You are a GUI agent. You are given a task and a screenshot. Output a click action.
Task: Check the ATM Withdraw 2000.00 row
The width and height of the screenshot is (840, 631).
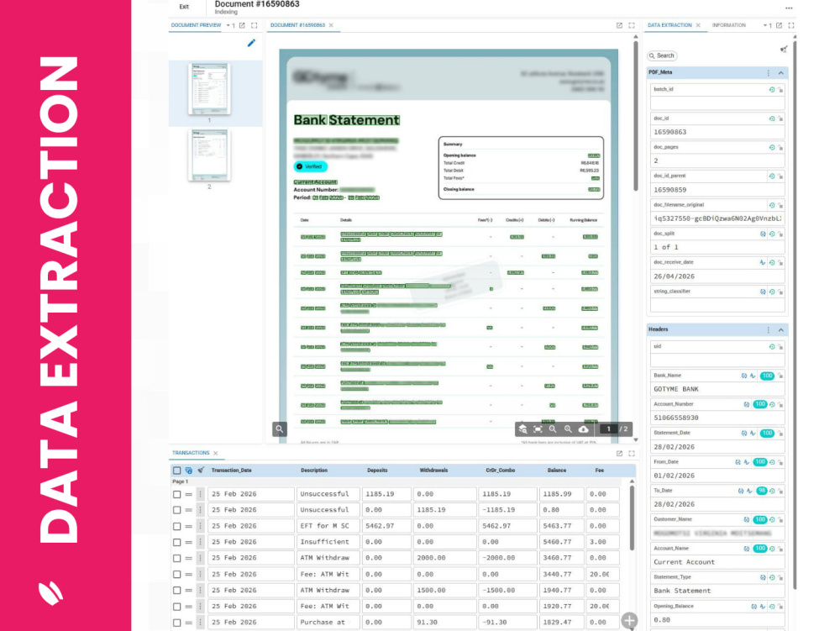tap(176, 558)
